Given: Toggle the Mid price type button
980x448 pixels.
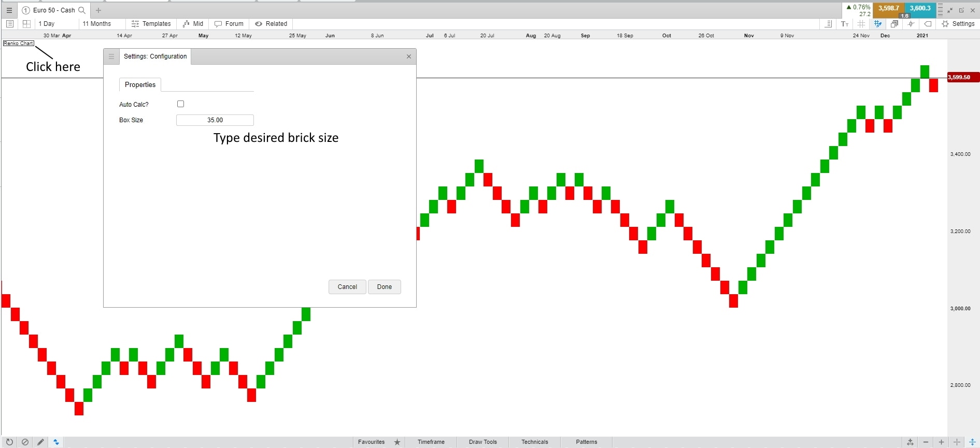Looking at the screenshot, I should pos(193,24).
